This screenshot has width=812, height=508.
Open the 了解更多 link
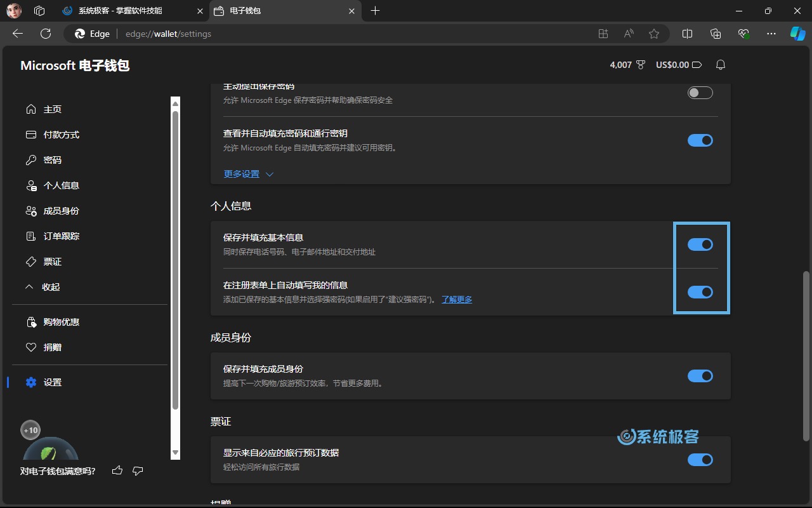coord(457,300)
